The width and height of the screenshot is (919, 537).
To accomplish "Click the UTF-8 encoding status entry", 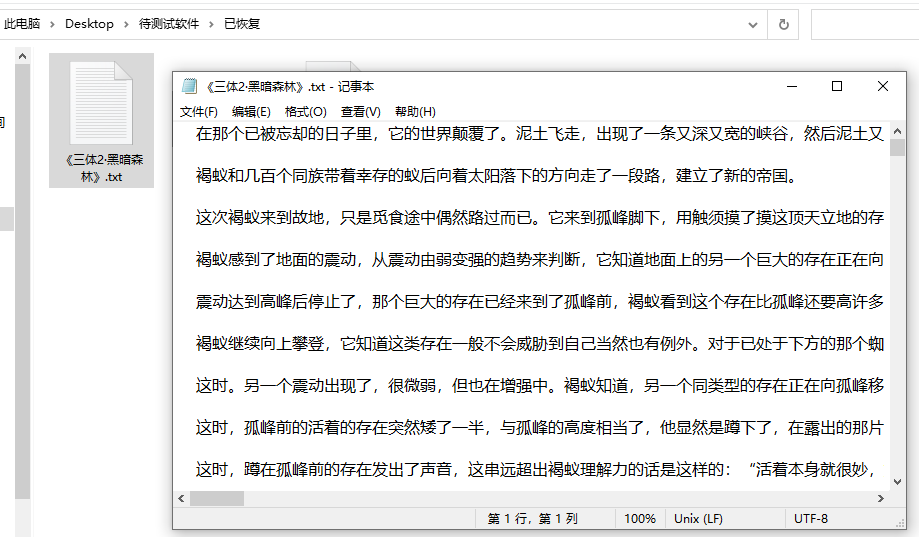I will (x=811, y=519).
